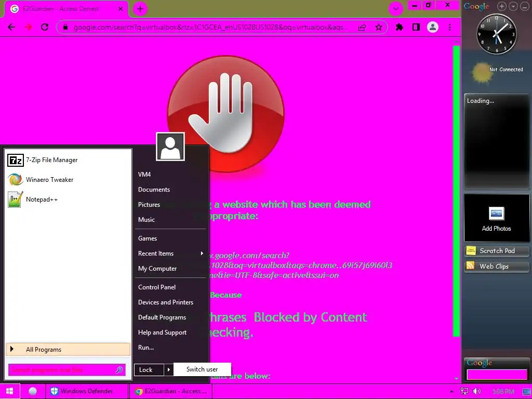Click the volume speaker tray icon
Screen dimensions: 532x399
477,392
